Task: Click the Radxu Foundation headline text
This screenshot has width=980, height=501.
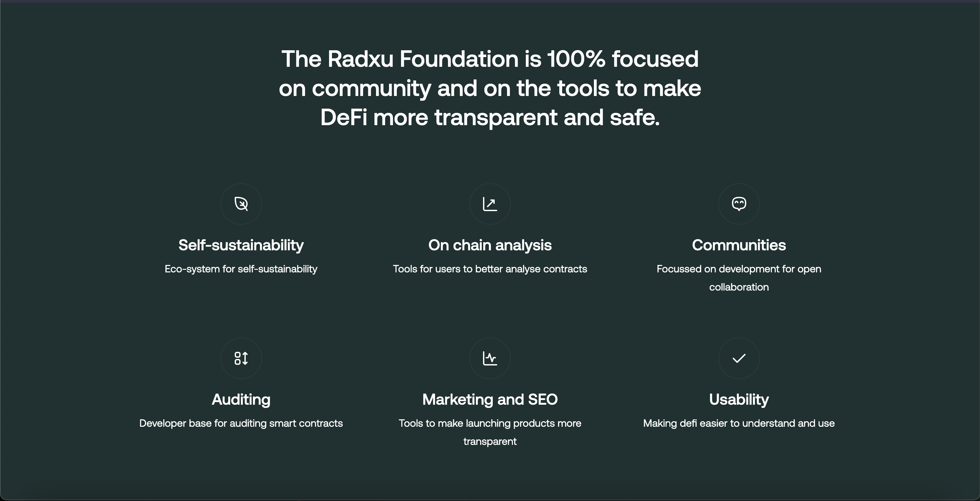Action: [x=490, y=88]
